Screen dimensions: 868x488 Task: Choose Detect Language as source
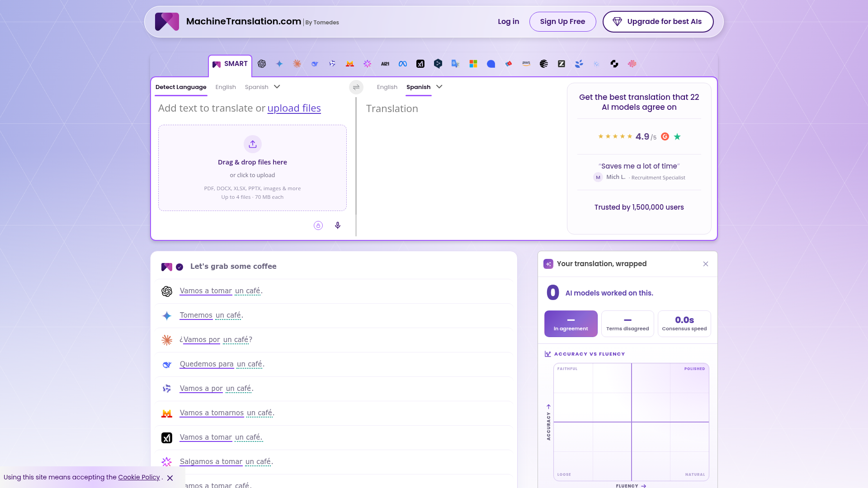click(x=181, y=87)
